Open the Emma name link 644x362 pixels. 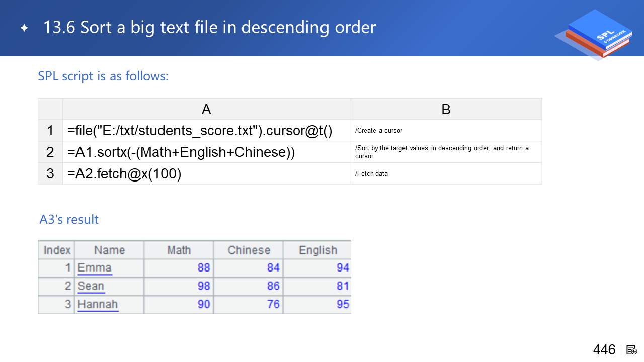pyautogui.click(x=95, y=267)
